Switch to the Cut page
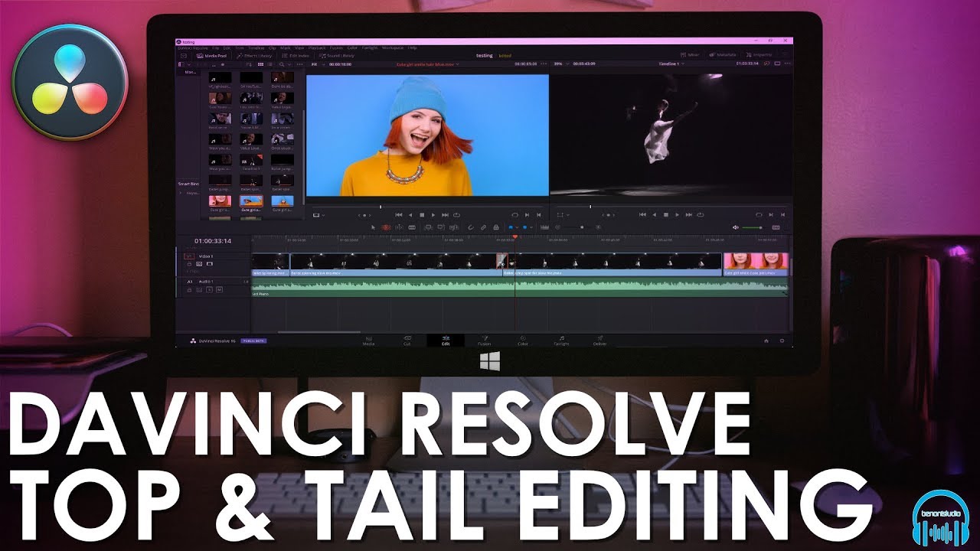The width and height of the screenshot is (980, 551). [407, 341]
